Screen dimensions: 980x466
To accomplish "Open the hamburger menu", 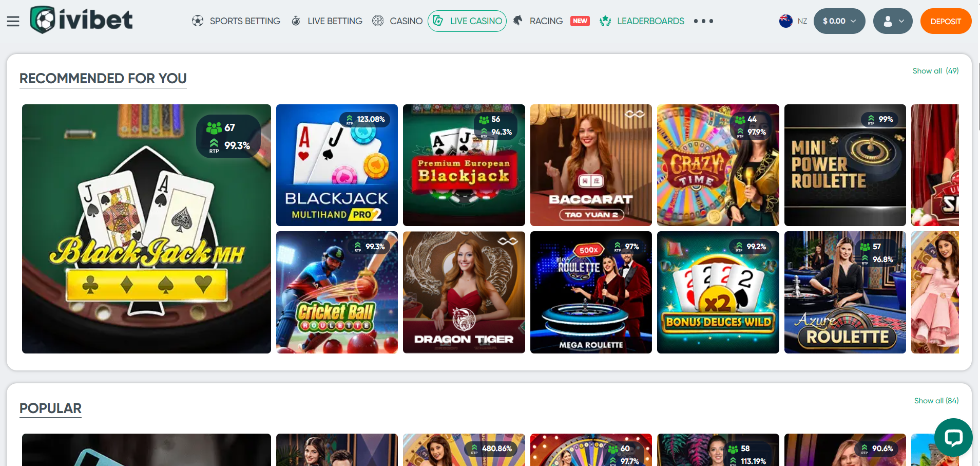I will click(x=13, y=21).
